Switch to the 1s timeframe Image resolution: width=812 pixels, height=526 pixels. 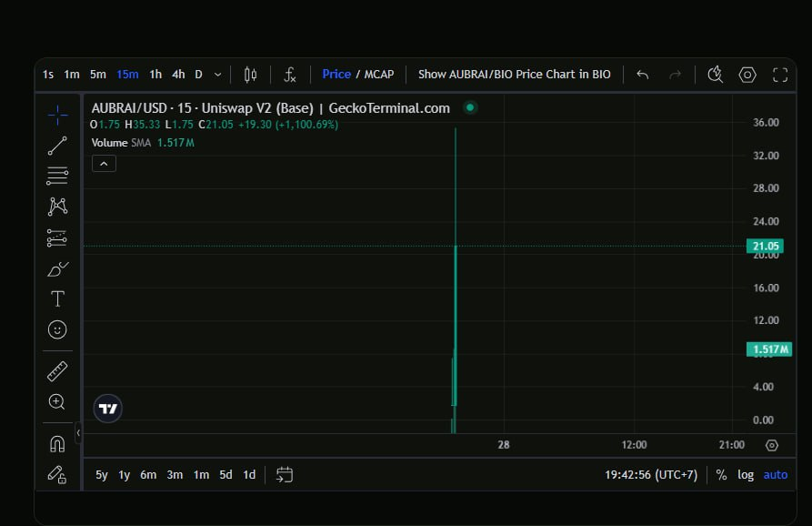point(48,75)
